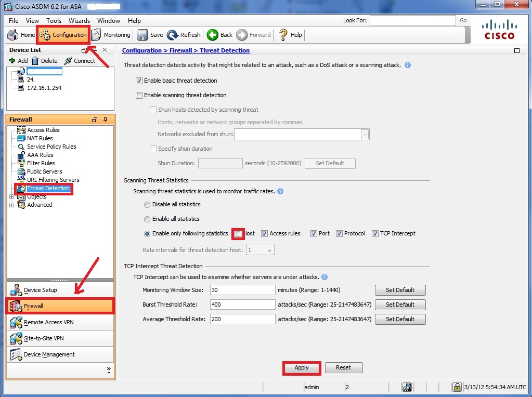Uncheck TCP Intercept statistics
The width and height of the screenshot is (532, 397).
tap(375, 234)
